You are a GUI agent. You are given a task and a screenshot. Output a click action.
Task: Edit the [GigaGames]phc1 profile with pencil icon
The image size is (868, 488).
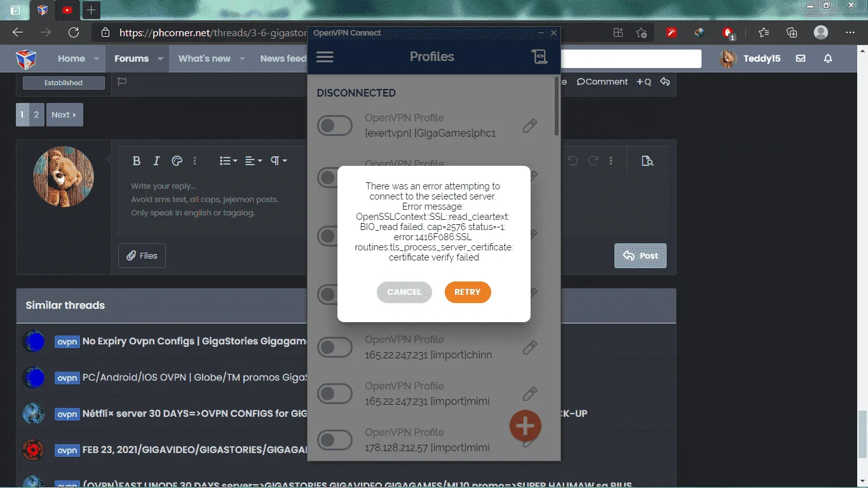coord(529,126)
